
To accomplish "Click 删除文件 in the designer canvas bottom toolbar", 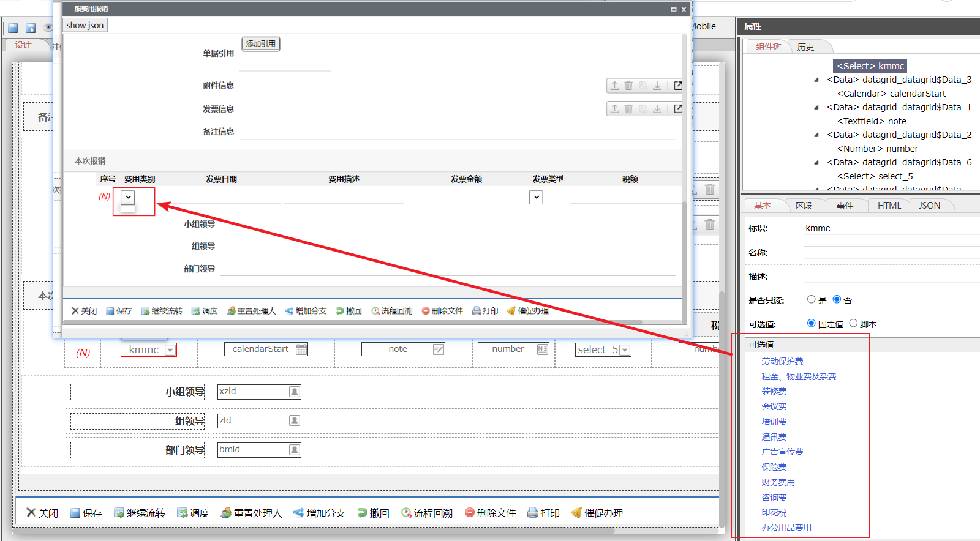I will point(490,513).
